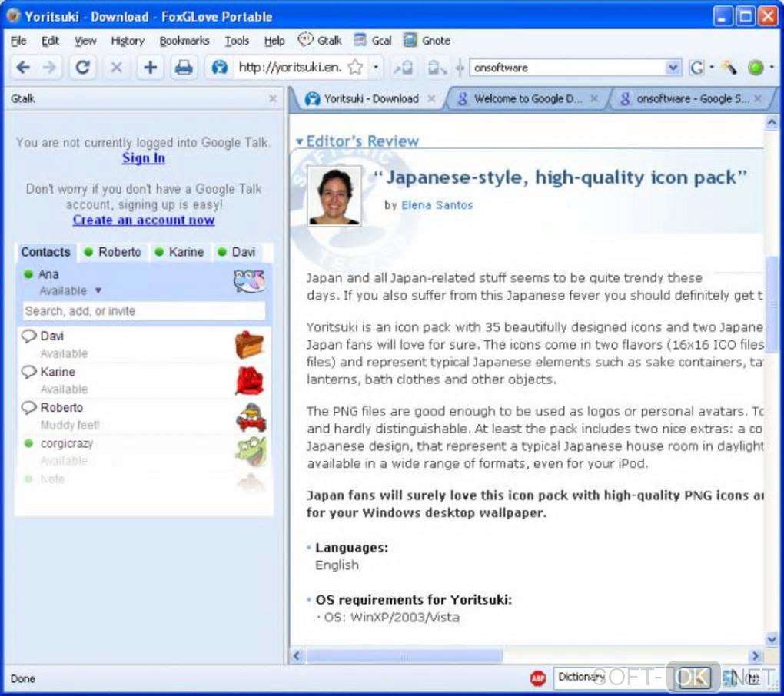Click the horizontal scrollbar thumb
This screenshot has width=784, height=696.
click(404, 655)
